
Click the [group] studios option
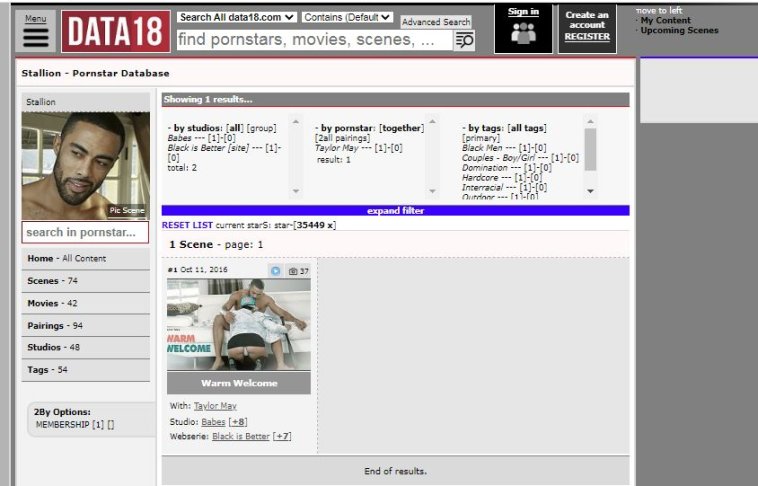pyautogui.click(x=262, y=128)
